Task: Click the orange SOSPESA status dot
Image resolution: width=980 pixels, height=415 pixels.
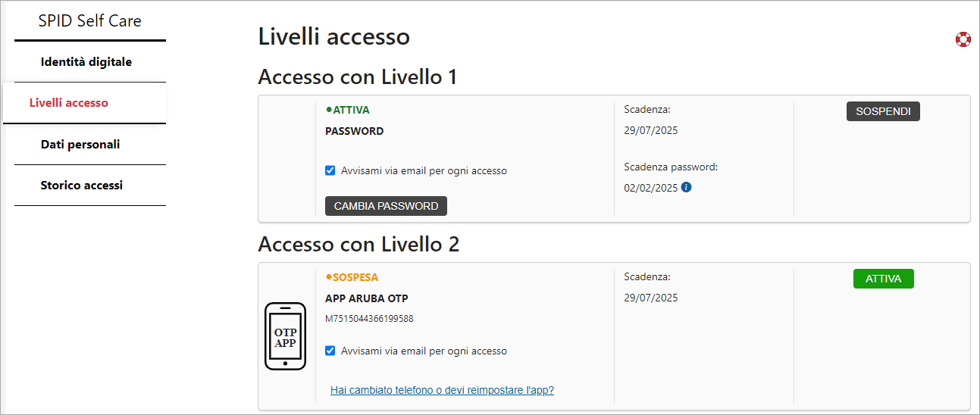Action: pyautogui.click(x=329, y=277)
